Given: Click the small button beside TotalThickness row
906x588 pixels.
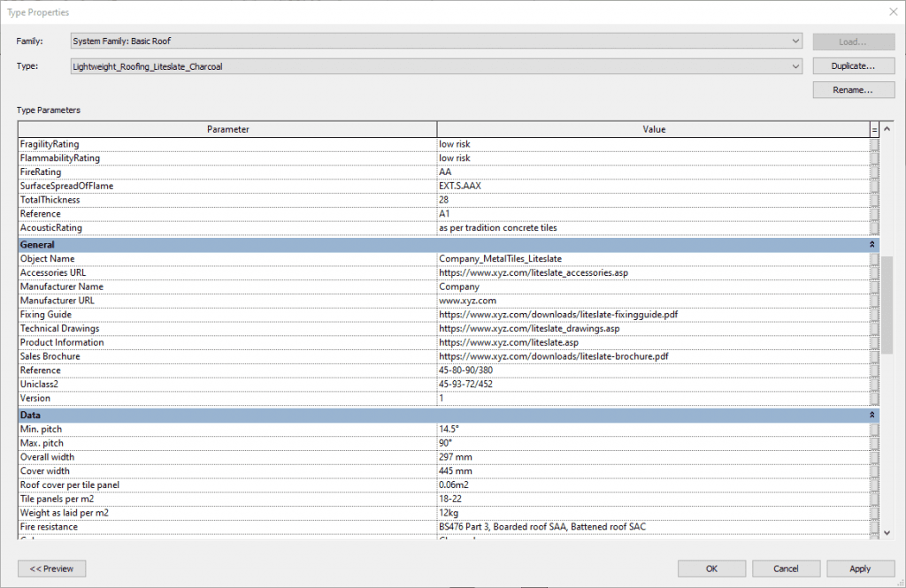Looking at the screenshot, I should pos(874,200).
